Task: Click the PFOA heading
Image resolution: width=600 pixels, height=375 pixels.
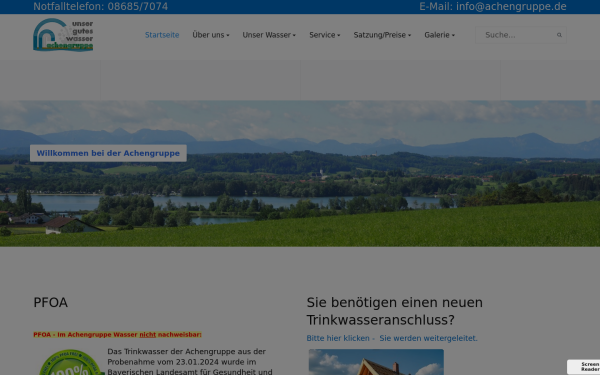Action: [x=51, y=303]
